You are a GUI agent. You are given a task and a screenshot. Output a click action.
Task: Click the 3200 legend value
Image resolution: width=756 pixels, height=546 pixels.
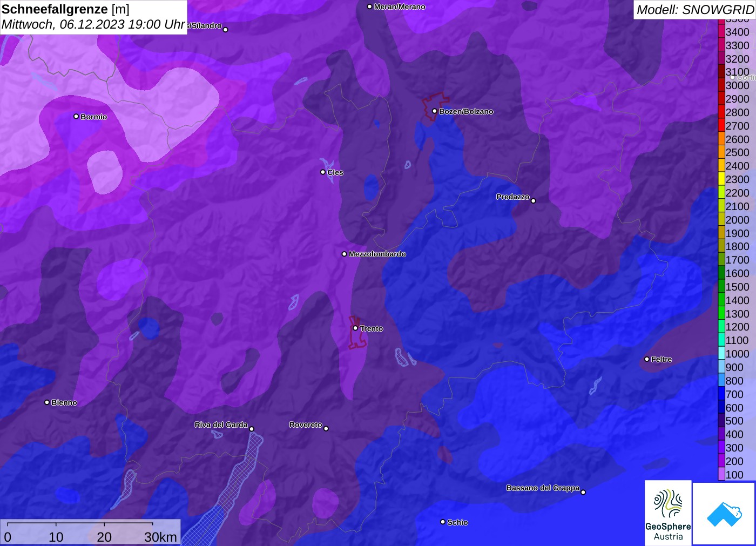click(738, 59)
